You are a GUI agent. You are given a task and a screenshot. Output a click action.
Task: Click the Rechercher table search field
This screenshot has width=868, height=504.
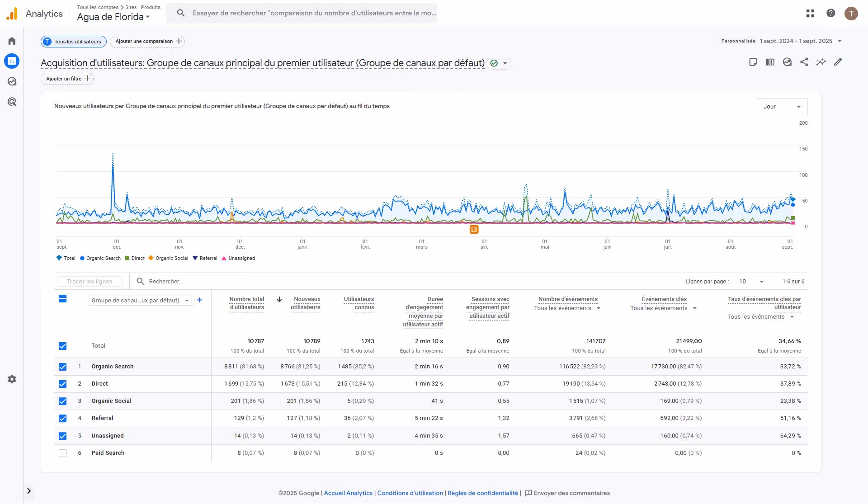[x=166, y=281]
